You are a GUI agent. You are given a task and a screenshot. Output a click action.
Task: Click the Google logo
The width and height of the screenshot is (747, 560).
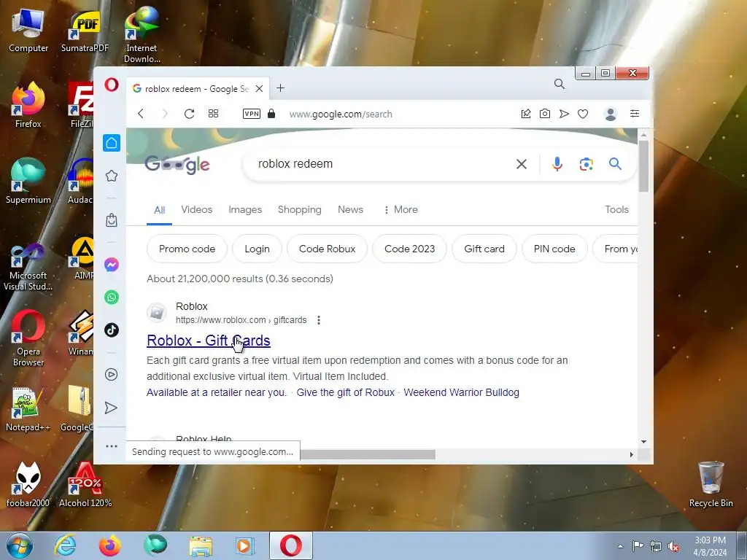click(x=177, y=165)
